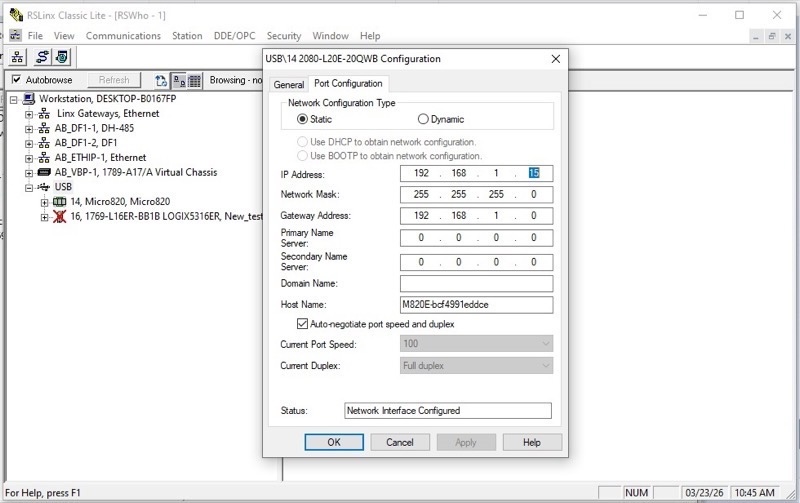The image size is (800, 503).
Task: Click the USB driver icon in the tree
Action: (x=44, y=187)
